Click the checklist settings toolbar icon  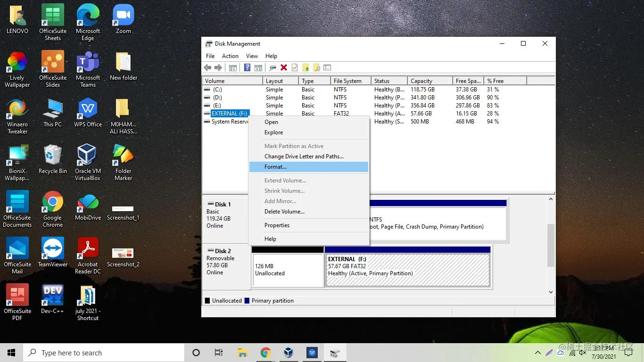(x=327, y=68)
